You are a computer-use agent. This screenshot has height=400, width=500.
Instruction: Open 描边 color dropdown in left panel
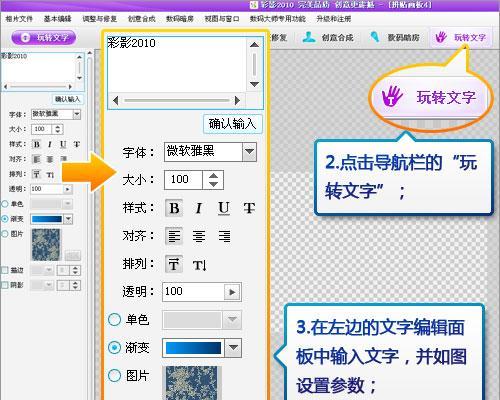[x=49, y=270]
